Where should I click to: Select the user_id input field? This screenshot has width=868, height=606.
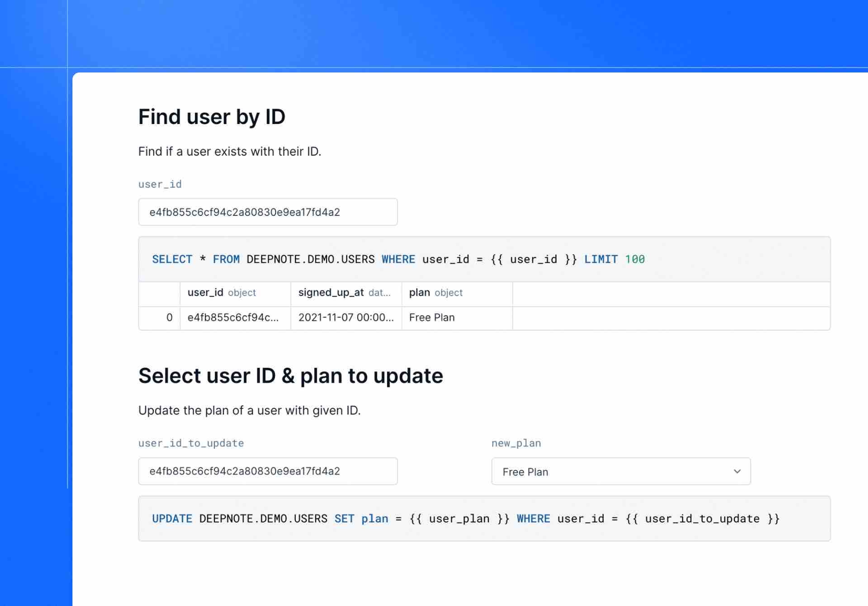[268, 212]
